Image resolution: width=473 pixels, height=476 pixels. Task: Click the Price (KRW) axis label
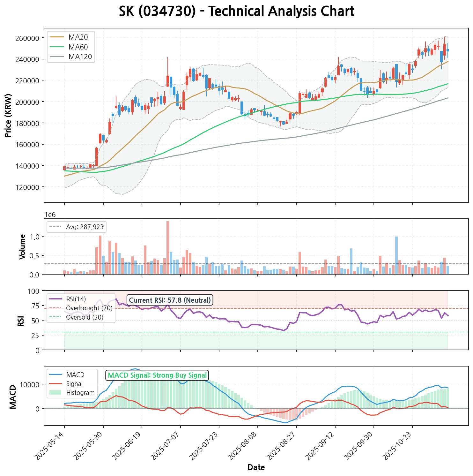point(9,115)
